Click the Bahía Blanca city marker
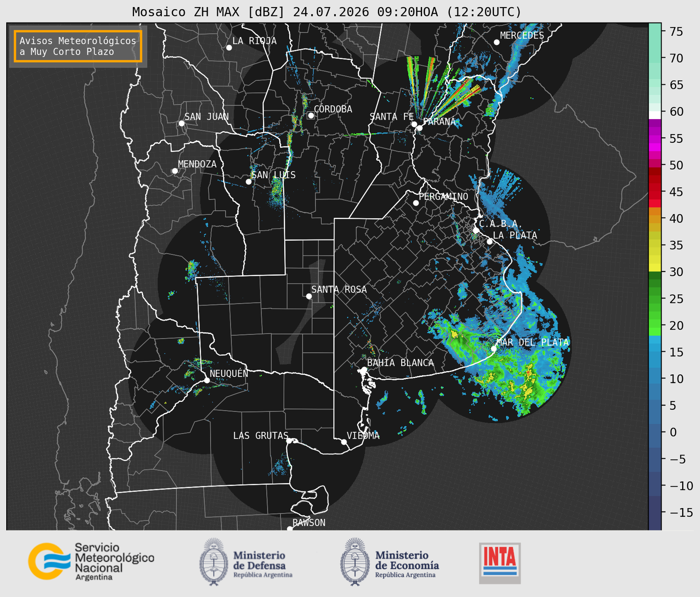 (364, 369)
